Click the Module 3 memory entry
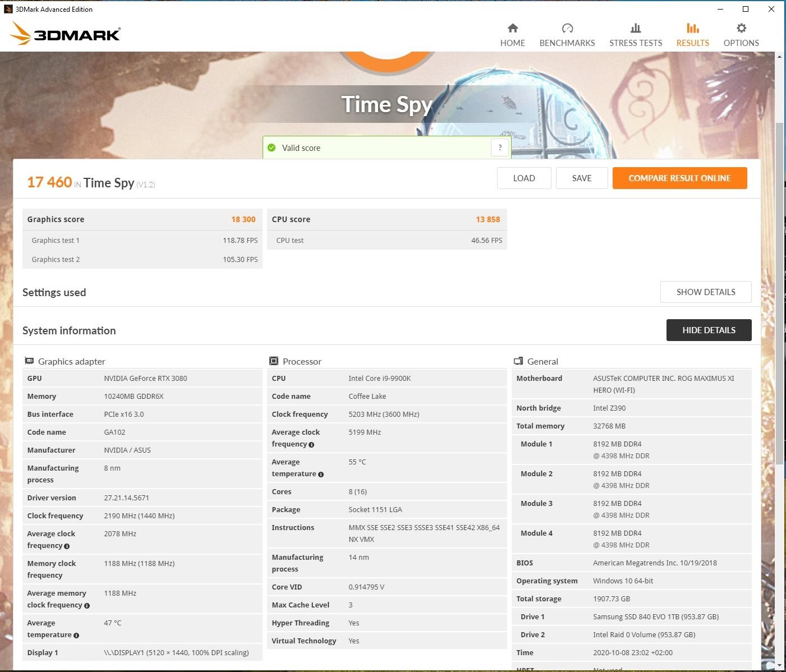Image resolution: width=786 pixels, height=672 pixels. tap(631, 509)
